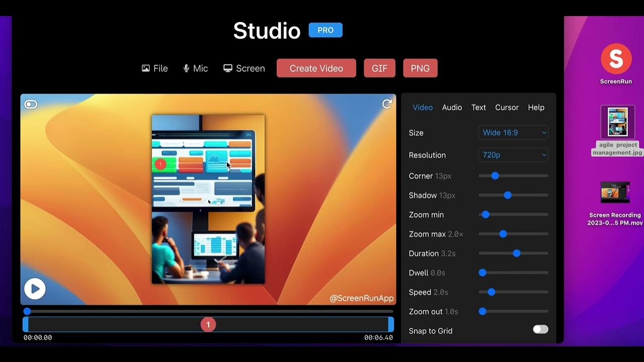
Task: Switch to the Audio tab
Action: coord(452,108)
